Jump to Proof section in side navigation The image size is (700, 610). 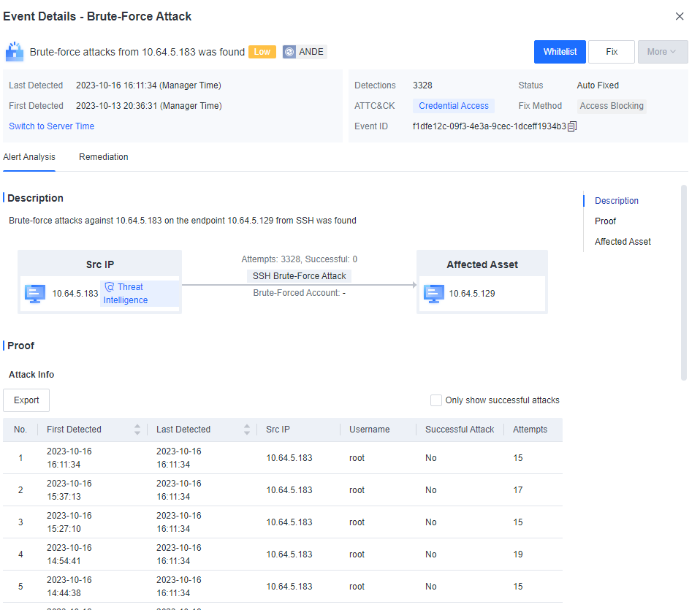(x=605, y=221)
